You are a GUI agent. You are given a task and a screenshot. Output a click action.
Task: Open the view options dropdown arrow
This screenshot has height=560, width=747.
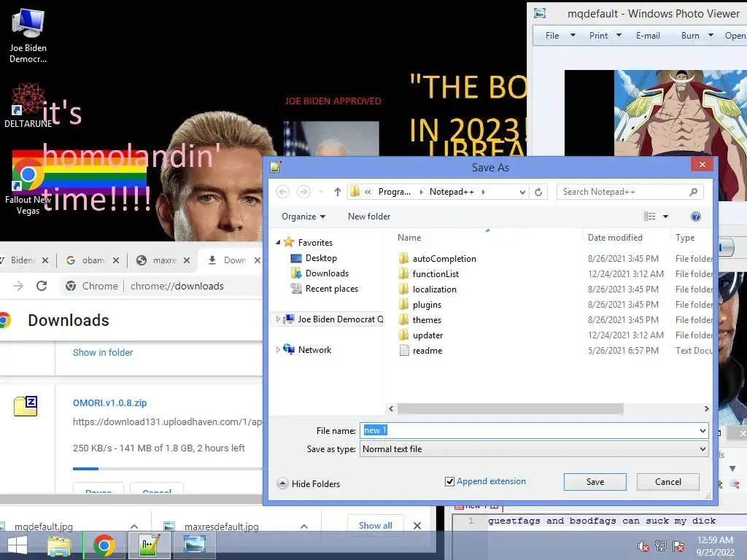tap(665, 217)
